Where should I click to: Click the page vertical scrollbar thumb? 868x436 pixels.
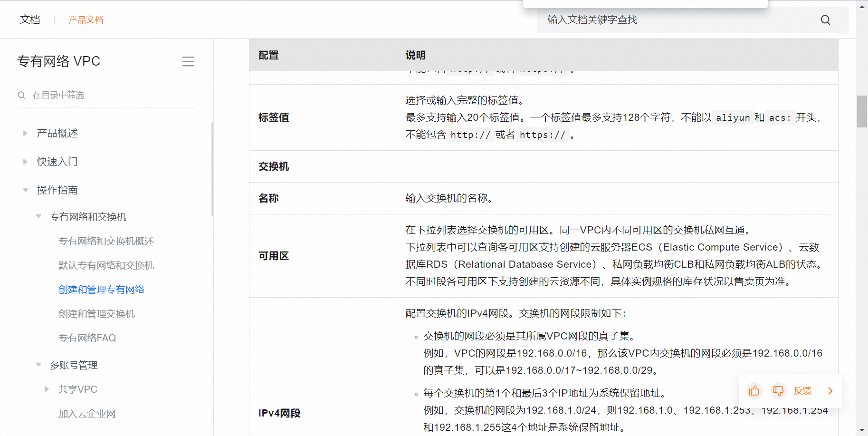pos(862,111)
